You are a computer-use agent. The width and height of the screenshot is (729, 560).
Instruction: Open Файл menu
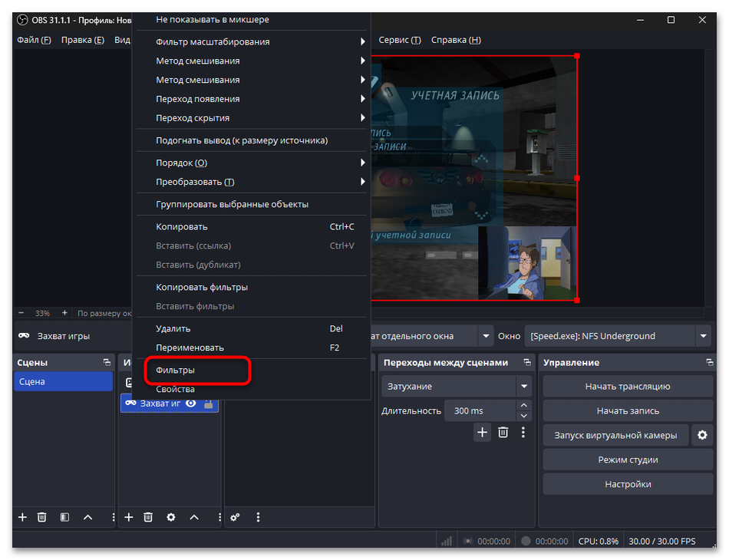(34, 40)
